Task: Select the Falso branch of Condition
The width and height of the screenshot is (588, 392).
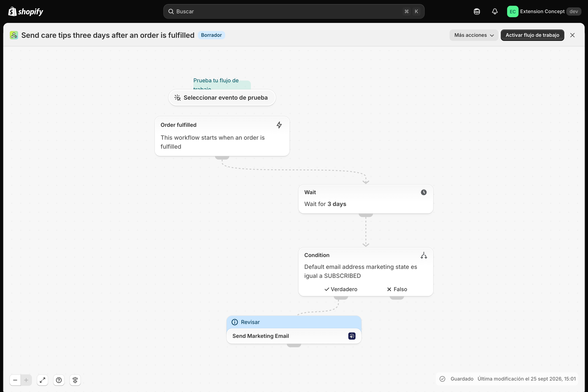Action: 397,289
